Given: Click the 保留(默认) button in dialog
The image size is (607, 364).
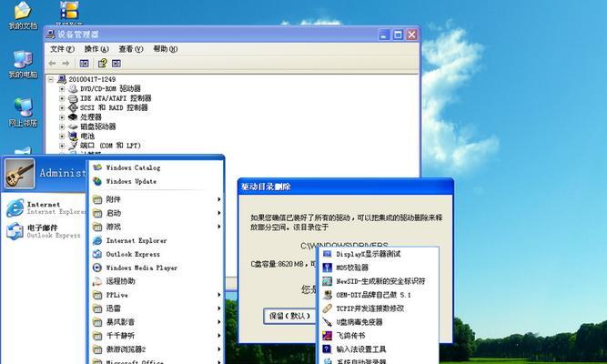Looking at the screenshot, I should (289, 316).
